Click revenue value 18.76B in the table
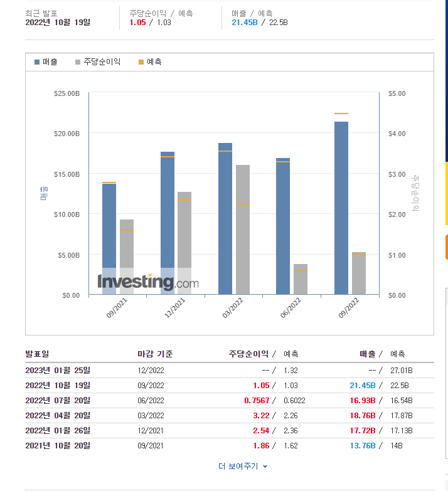The image size is (448, 491). click(x=363, y=416)
